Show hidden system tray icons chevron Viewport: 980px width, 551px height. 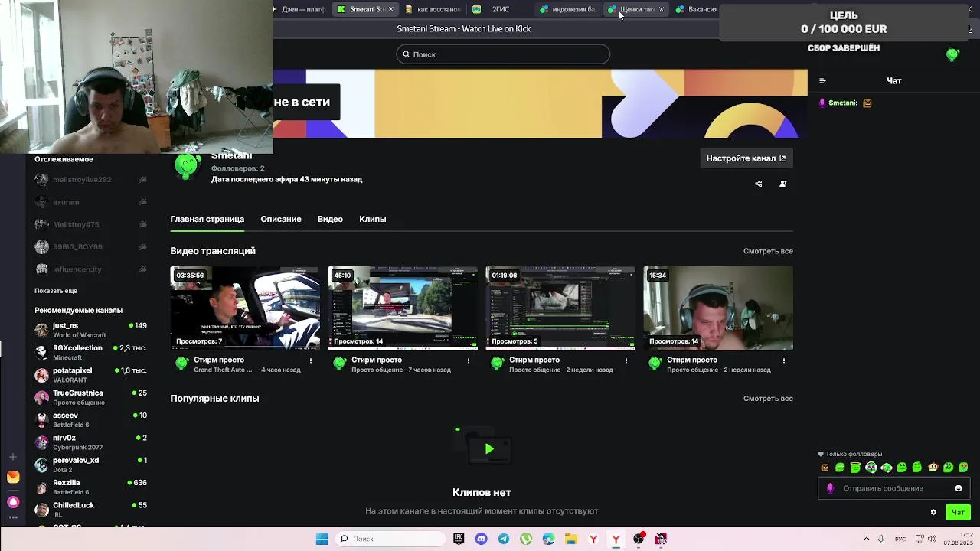coord(866,539)
